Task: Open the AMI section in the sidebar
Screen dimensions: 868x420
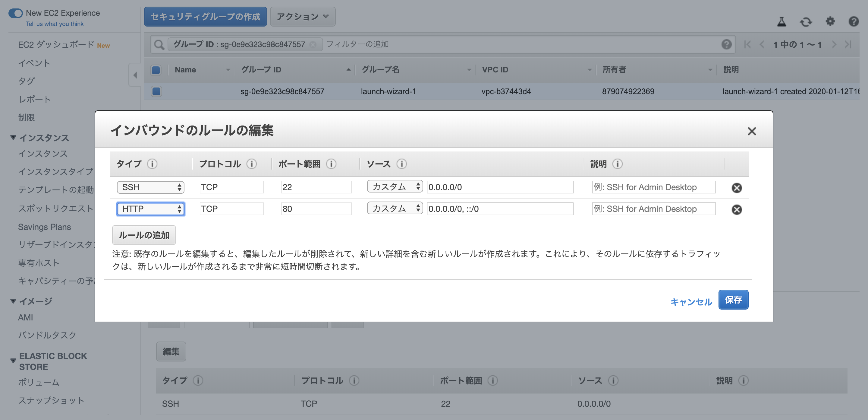Action: pos(25,317)
